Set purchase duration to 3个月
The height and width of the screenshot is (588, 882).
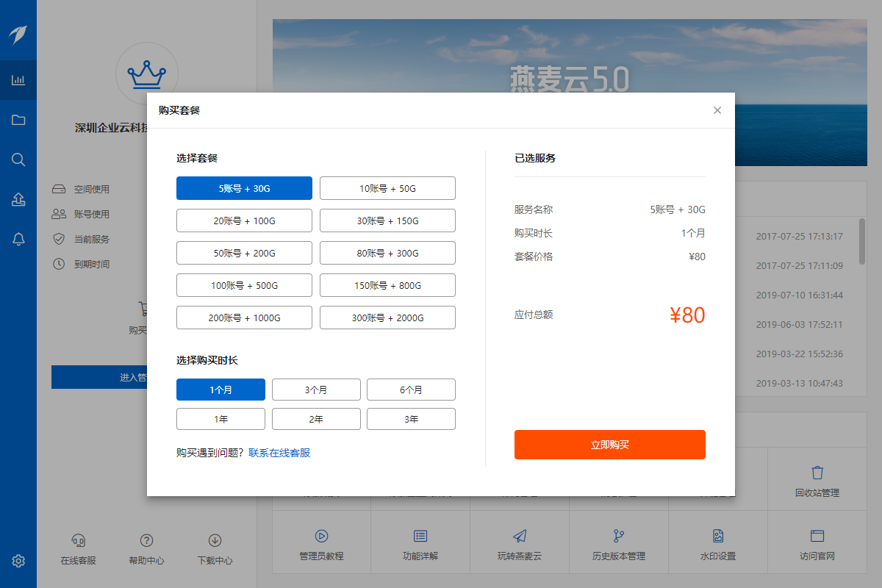pos(316,390)
